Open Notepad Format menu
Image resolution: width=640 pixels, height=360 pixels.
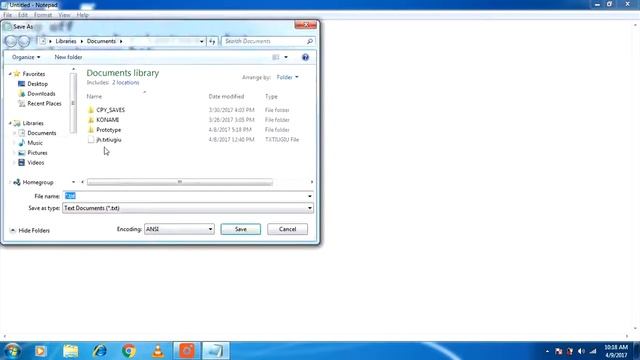[42, 15]
